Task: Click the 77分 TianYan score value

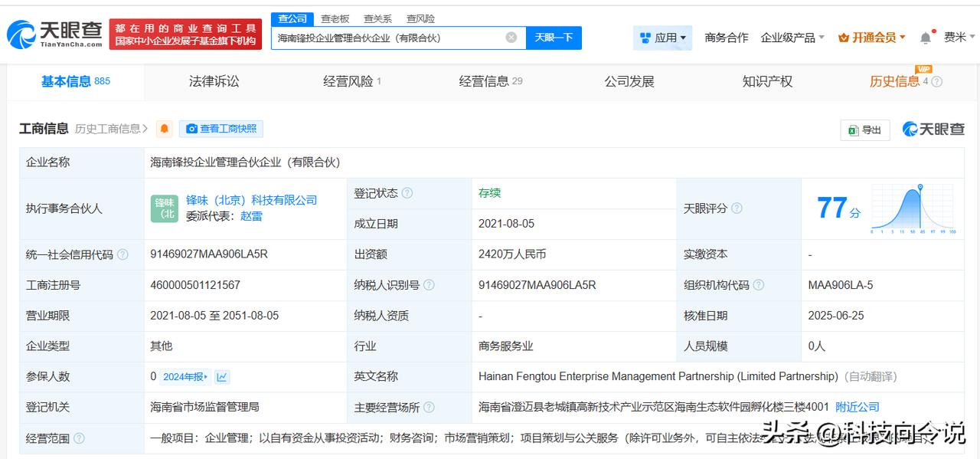Action: tap(838, 208)
